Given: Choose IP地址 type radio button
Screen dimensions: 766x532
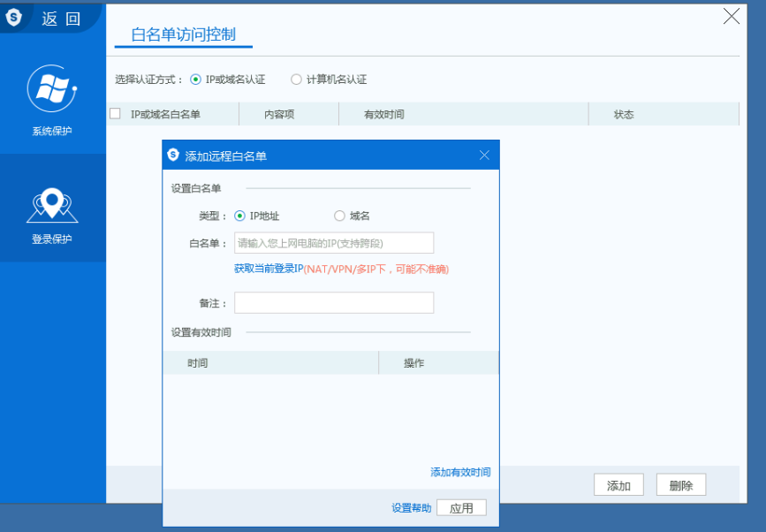Looking at the screenshot, I should pos(239,216).
